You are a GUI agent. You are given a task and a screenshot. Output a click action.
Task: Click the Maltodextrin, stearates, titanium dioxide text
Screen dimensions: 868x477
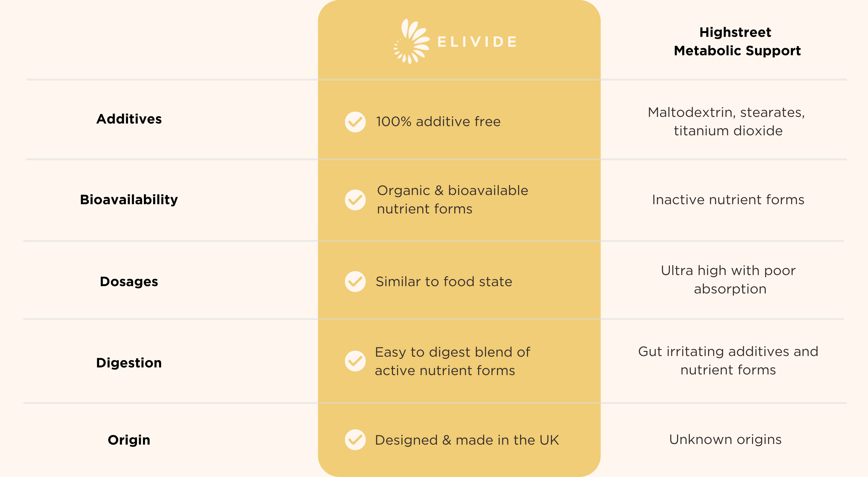[x=727, y=121]
